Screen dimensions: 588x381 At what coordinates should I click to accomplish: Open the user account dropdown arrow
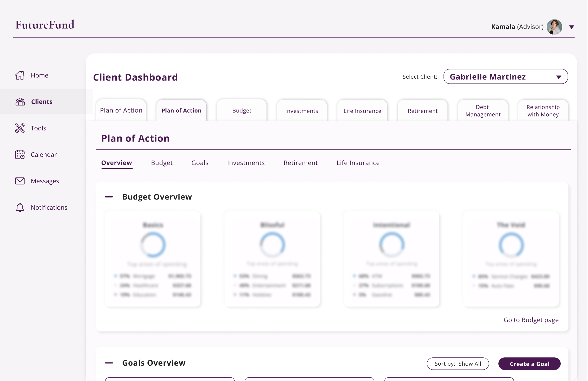point(572,27)
